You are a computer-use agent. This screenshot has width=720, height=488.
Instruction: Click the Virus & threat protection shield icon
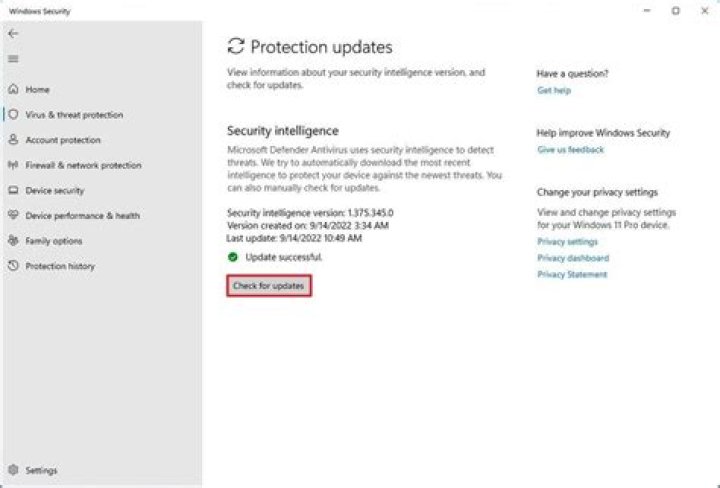pyautogui.click(x=13, y=115)
